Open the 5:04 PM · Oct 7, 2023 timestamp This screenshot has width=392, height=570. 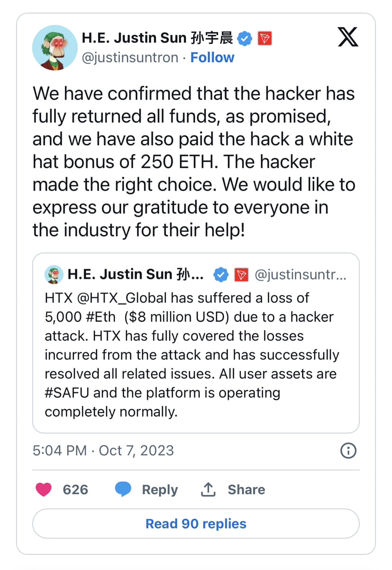[x=103, y=450]
